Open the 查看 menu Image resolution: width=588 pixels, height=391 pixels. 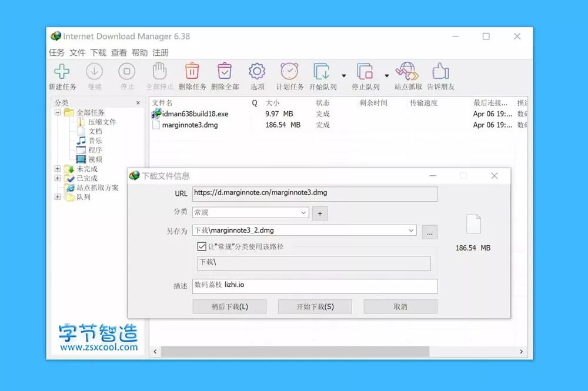119,52
